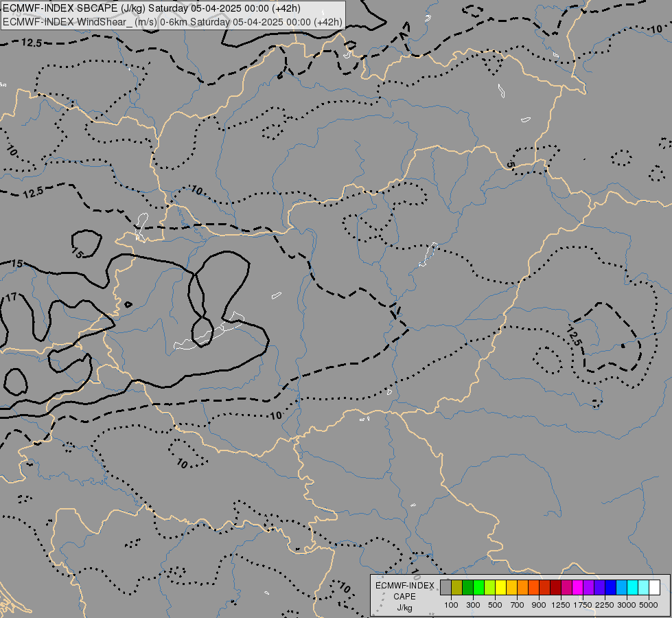The image size is (672, 618).
Task: Click the indigo swatch left of 2250
Action: click(599, 587)
